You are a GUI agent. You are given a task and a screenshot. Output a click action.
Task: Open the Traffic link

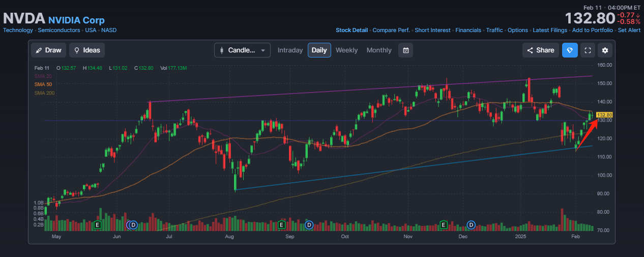[x=494, y=30]
